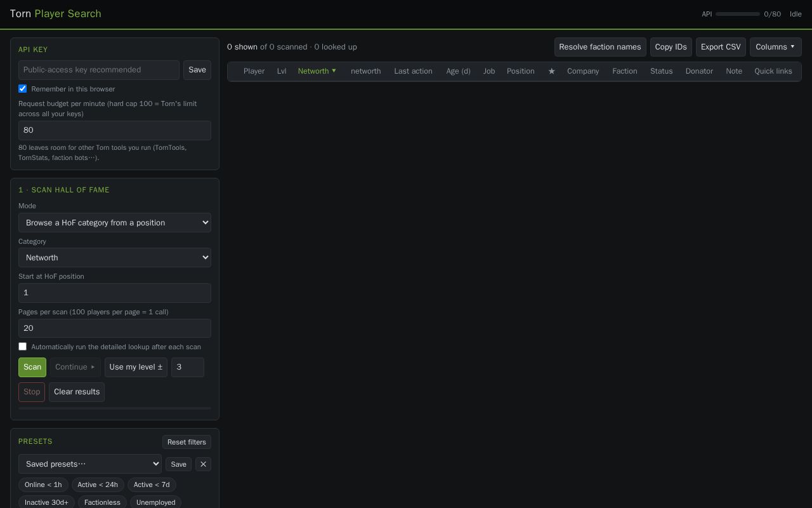Reset all filters
Image resolution: width=812 pixels, height=508 pixels.
coord(187,442)
